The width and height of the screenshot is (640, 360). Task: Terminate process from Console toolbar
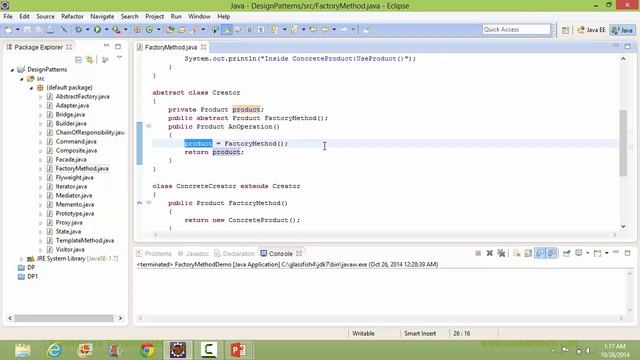[x=478, y=253]
